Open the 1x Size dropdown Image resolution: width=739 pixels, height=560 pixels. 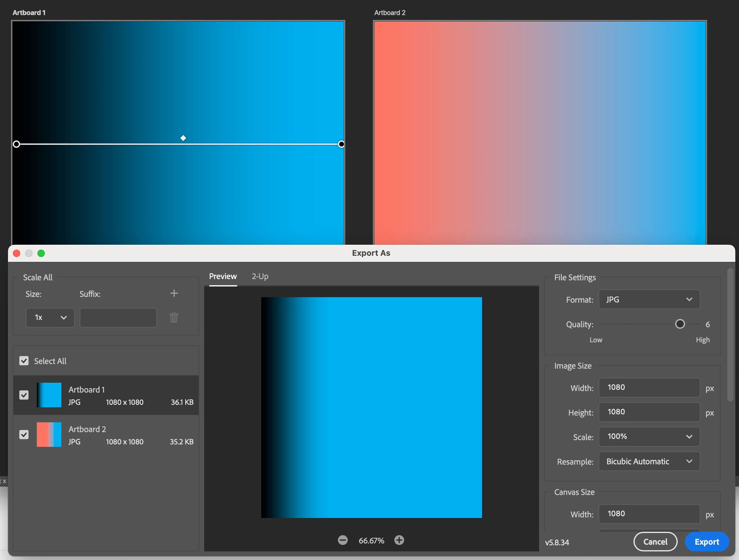point(50,317)
